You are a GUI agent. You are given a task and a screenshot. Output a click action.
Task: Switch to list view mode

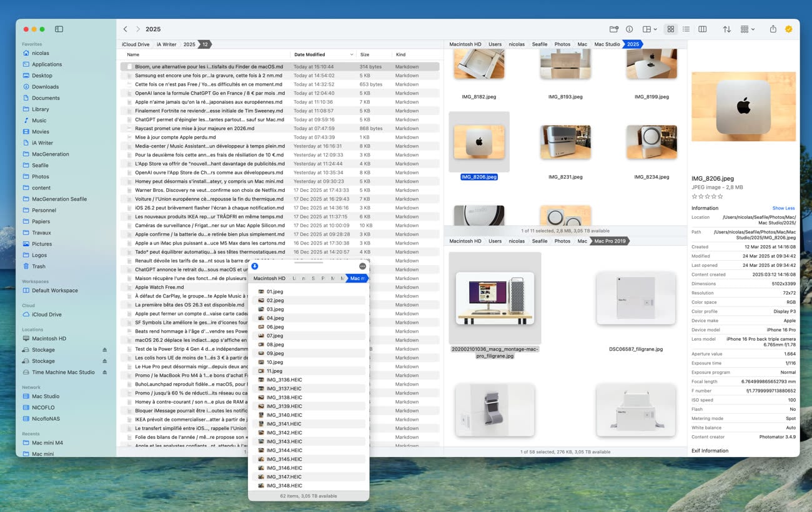click(x=686, y=29)
